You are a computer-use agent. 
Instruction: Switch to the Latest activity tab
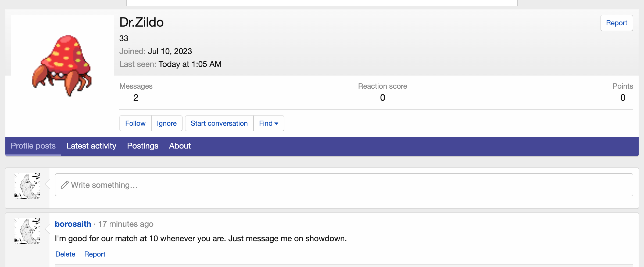pyautogui.click(x=91, y=146)
